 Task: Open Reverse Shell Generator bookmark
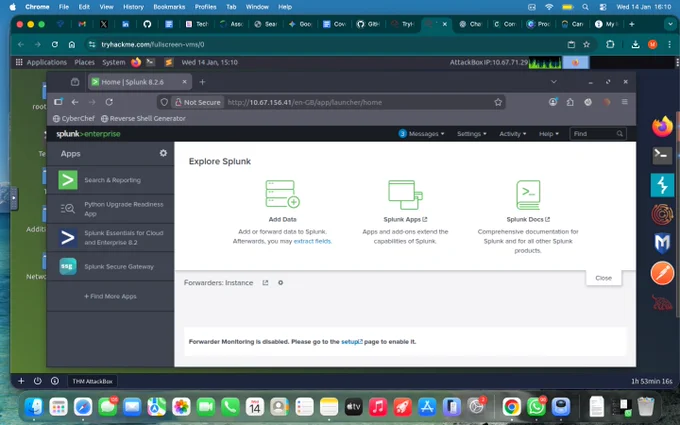(143, 118)
